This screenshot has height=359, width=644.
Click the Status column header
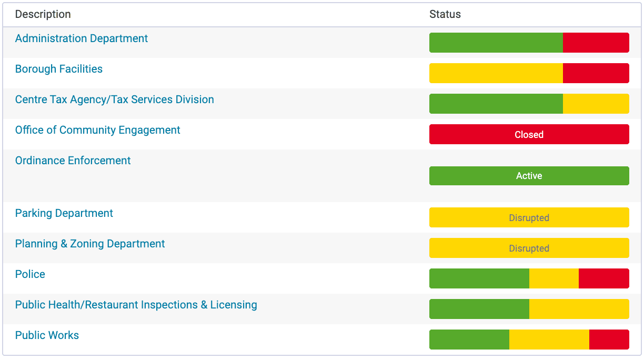(x=445, y=14)
